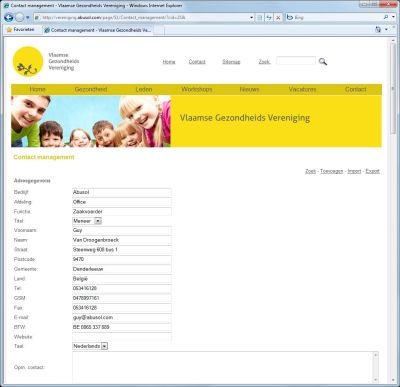Open the Workshops menu item
The height and width of the screenshot is (387, 400).
pos(197,89)
